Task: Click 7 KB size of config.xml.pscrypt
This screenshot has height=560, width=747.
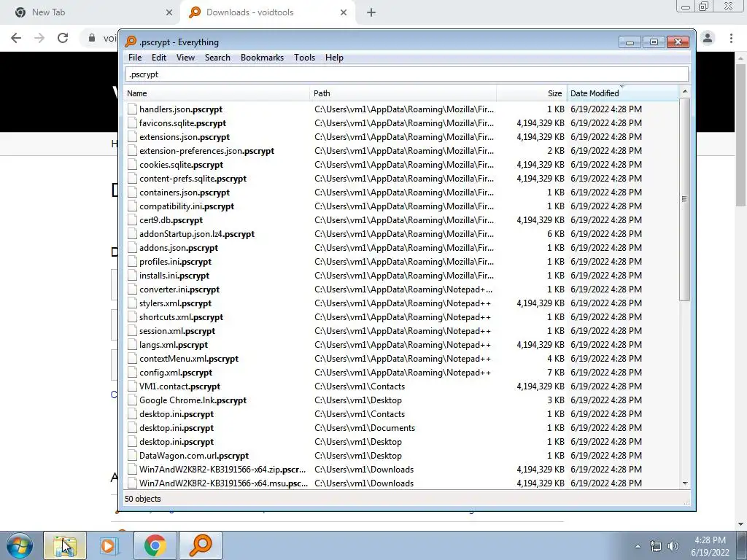Action: (x=555, y=373)
